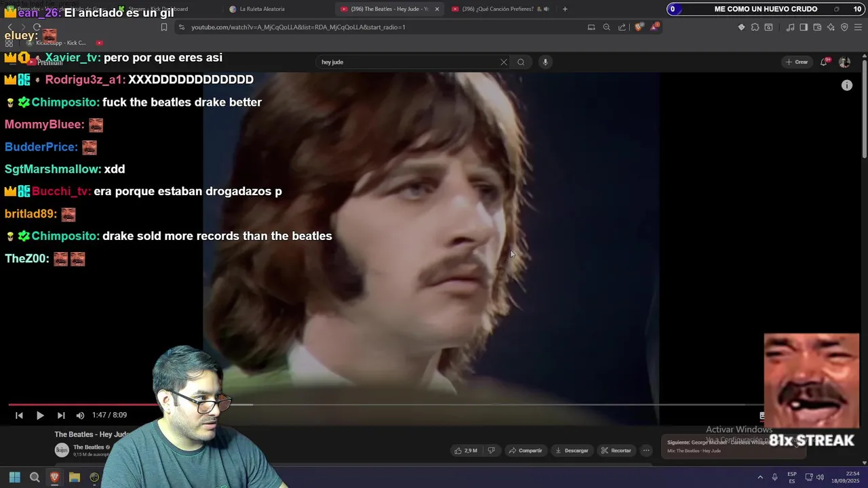868x488 pixels.
Task: Click system tray microphone icon
Action: pos(775,477)
